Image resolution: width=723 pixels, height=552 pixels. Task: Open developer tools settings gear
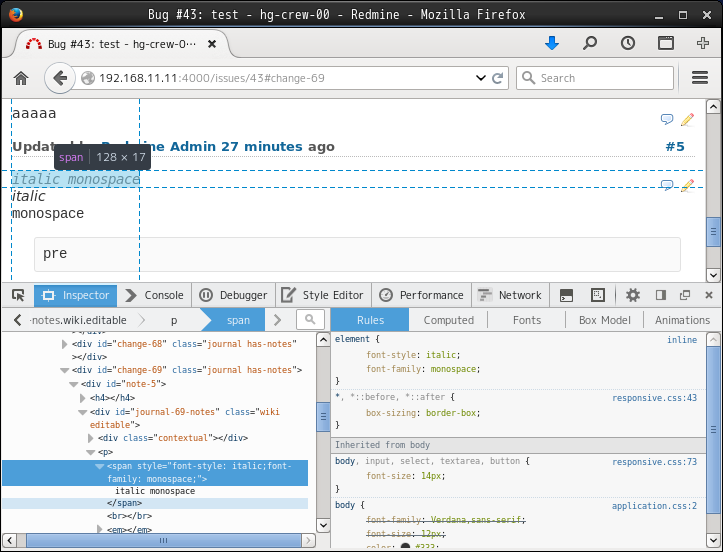click(x=633, y=295)
